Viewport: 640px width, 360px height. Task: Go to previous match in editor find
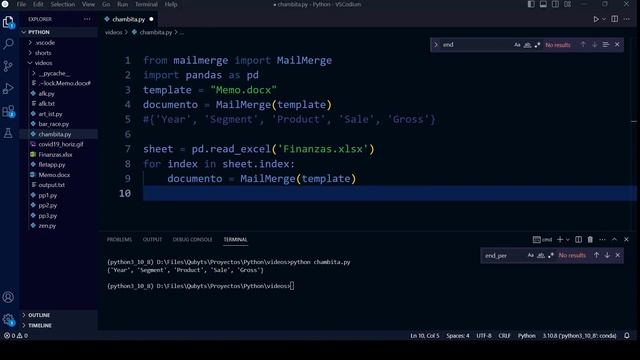[x=583, y=44]
